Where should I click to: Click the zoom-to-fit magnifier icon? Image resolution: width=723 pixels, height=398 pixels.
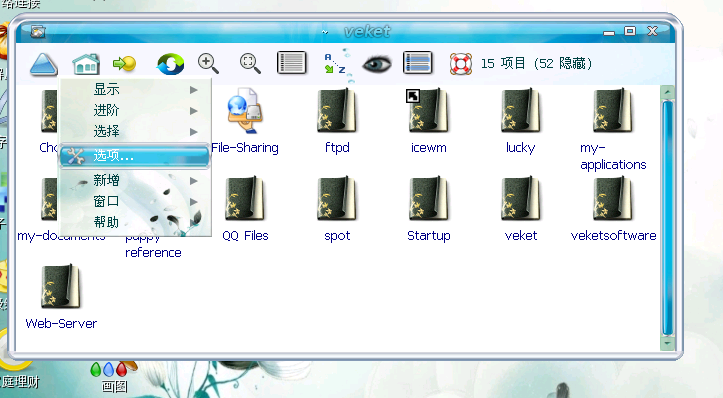[250, 64]
